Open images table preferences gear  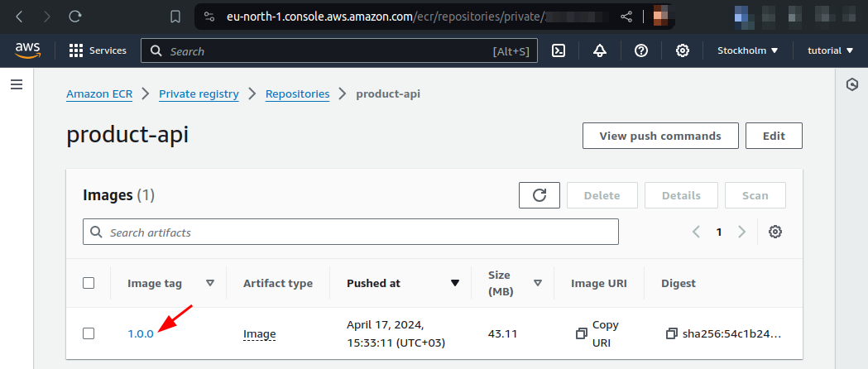coord(775,232)
